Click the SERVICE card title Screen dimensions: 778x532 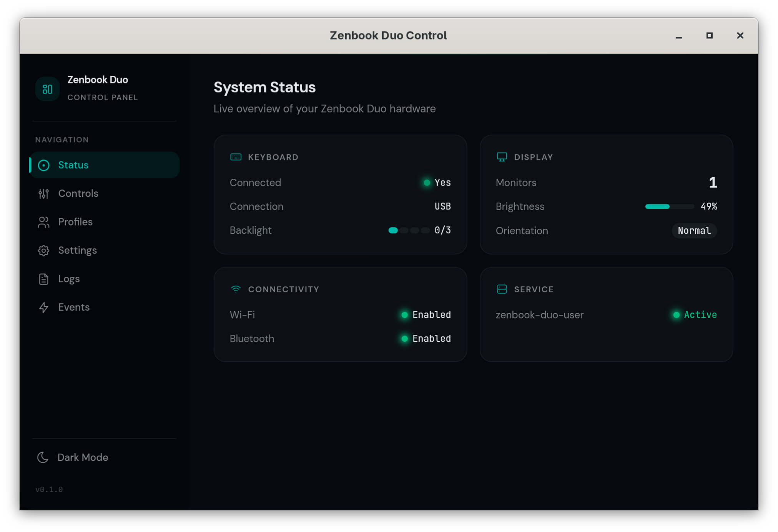click(x=534, y=289)
